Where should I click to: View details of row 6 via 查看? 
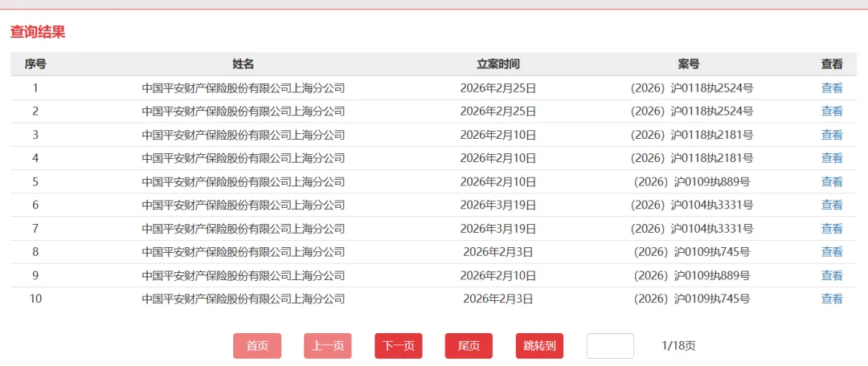point(832,205)
